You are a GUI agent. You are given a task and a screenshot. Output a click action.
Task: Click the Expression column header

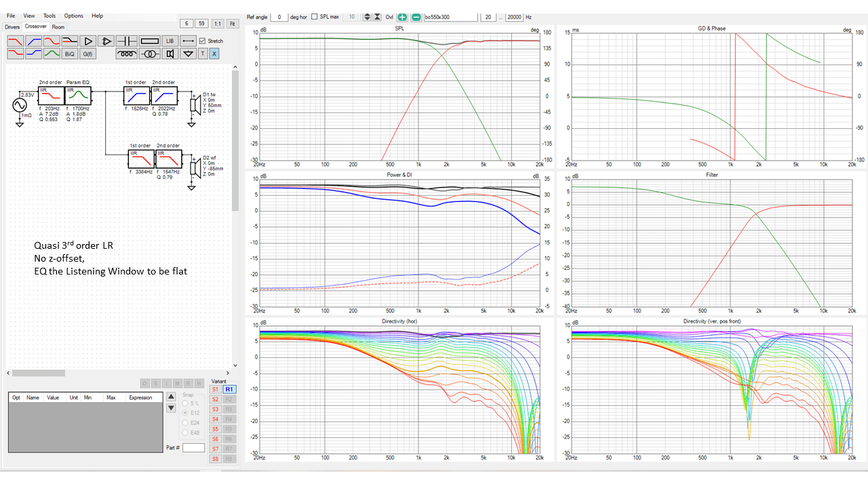(140, 398)
